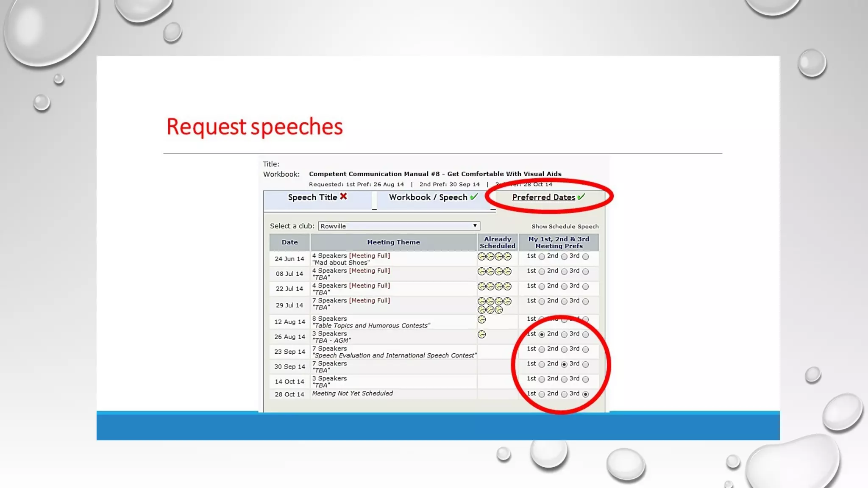Open the Preferred Dates tab link
Screen dimensions: 868x488
[543, 197]
